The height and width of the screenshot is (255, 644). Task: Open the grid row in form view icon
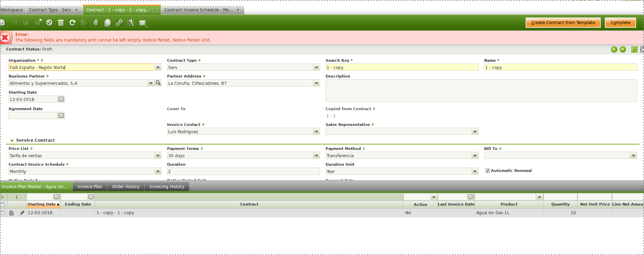point(11,213)
